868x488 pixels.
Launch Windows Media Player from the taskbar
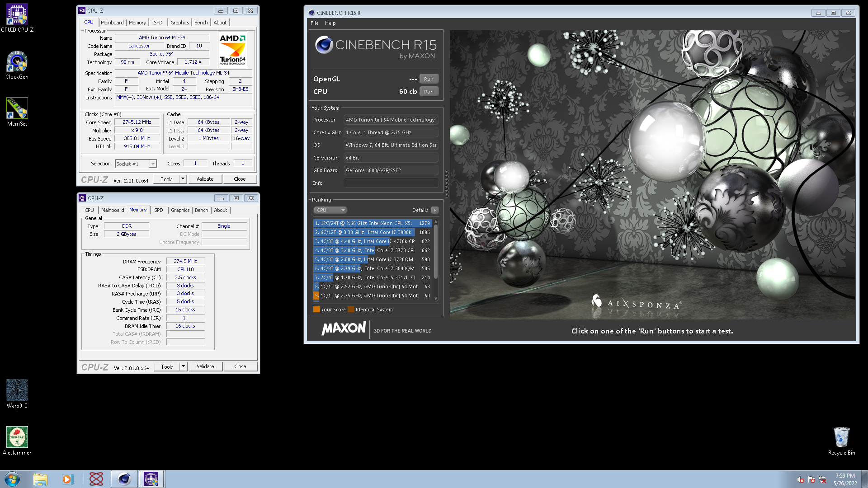[67, 479]
